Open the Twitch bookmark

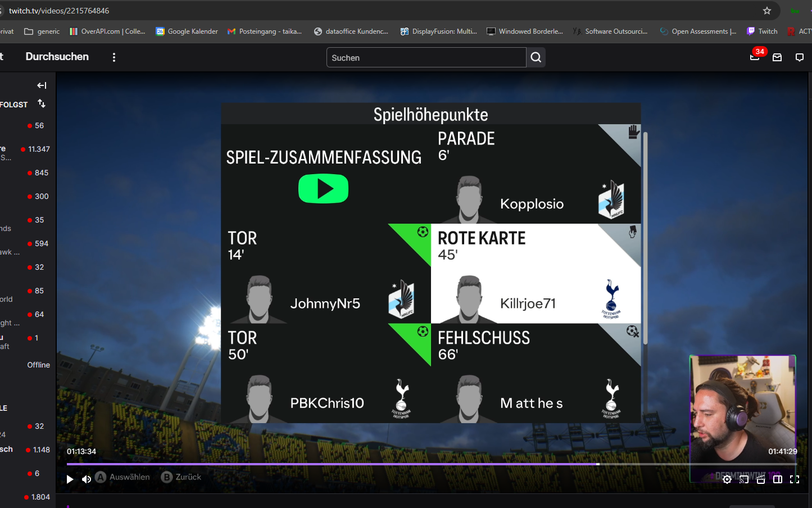point(762,31)
